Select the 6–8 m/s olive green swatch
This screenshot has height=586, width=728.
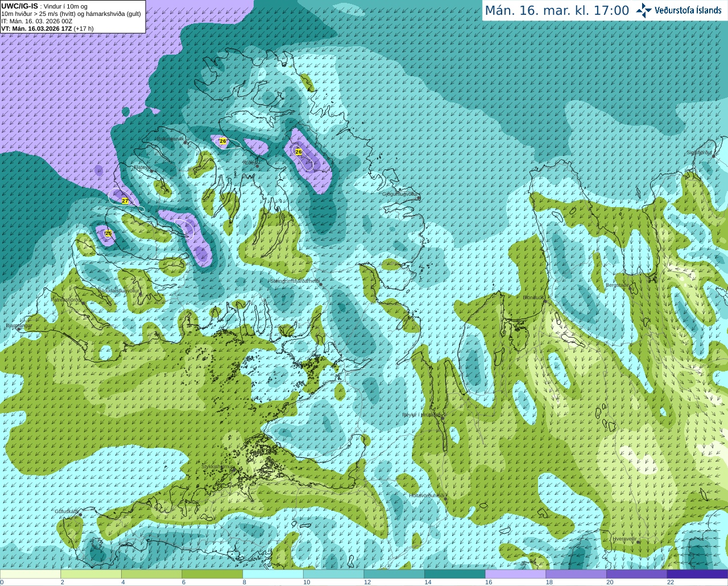click(212, 574)
